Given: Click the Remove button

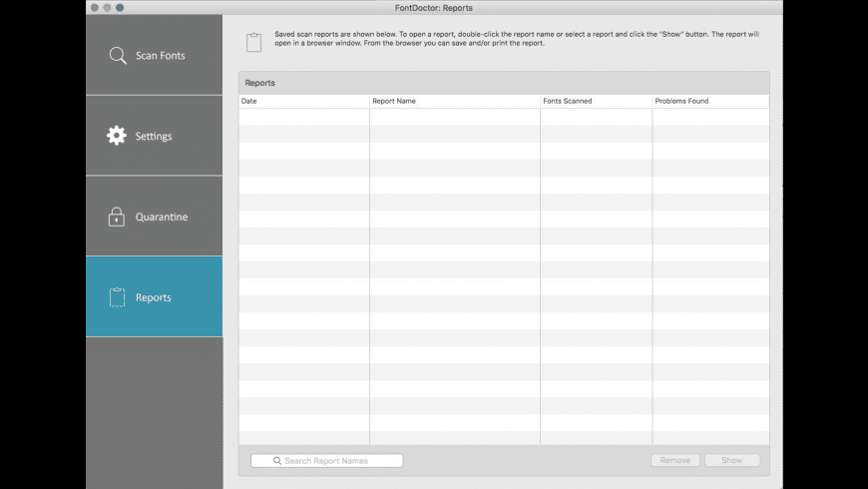Looking at the screenshot, I should click(x=675, y=460).
